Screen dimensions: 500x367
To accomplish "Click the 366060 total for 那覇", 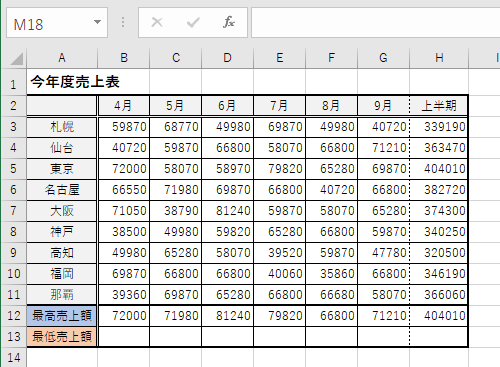I will click(x=439, y=295).
